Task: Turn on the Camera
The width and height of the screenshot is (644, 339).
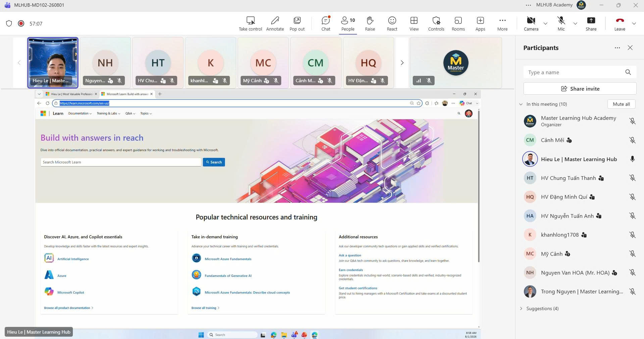Action: tap(531, 23)
